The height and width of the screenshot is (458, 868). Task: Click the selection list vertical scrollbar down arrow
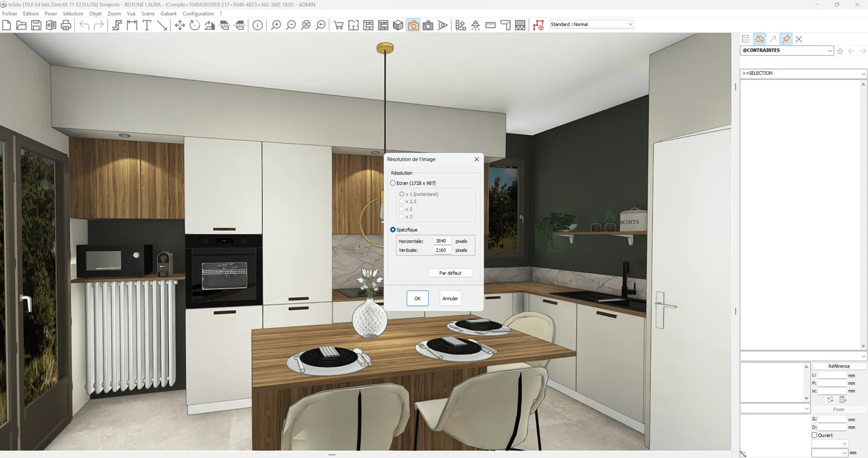(863, 346)
